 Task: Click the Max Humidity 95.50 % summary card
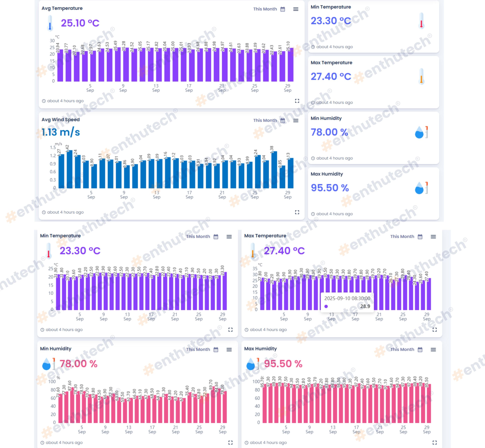[373, 193]
